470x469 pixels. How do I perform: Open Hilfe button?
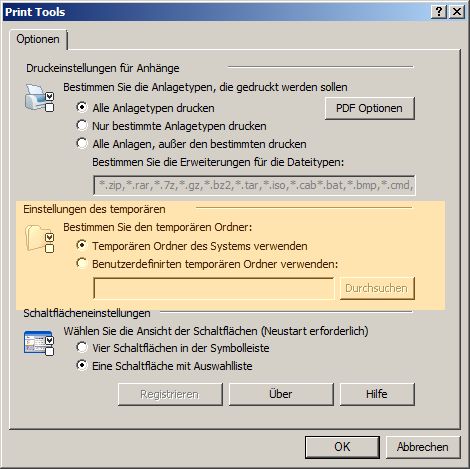click(x=377, y=394)
